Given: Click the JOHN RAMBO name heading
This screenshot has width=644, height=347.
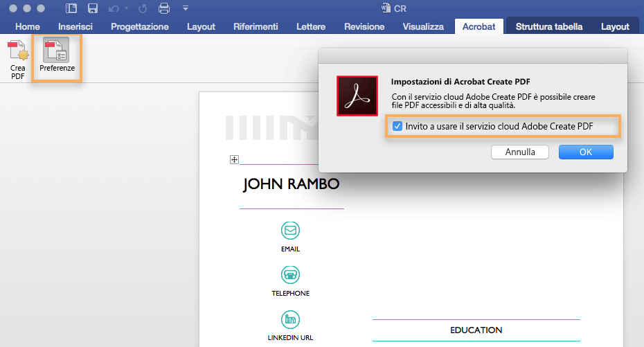Looking at the screenshot, I should 292,184.
